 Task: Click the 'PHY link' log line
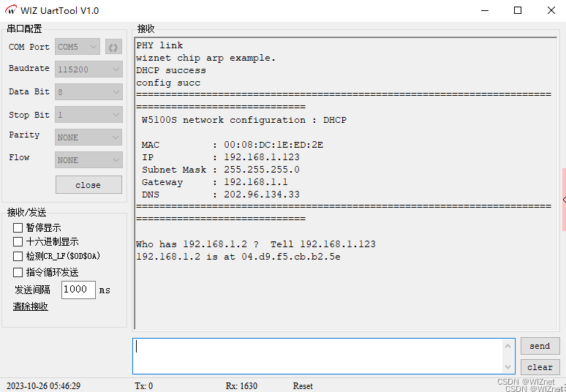(x=159, y=45)
